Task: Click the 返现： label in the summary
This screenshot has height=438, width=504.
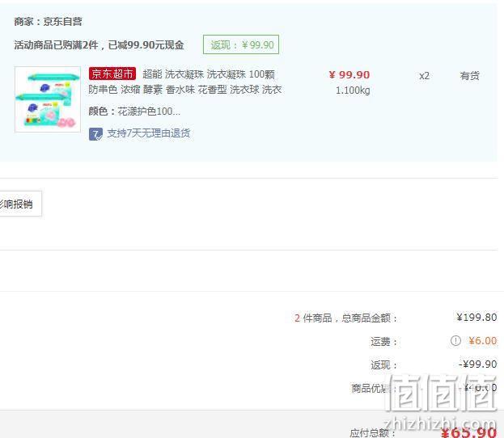Action: [383, 365]
